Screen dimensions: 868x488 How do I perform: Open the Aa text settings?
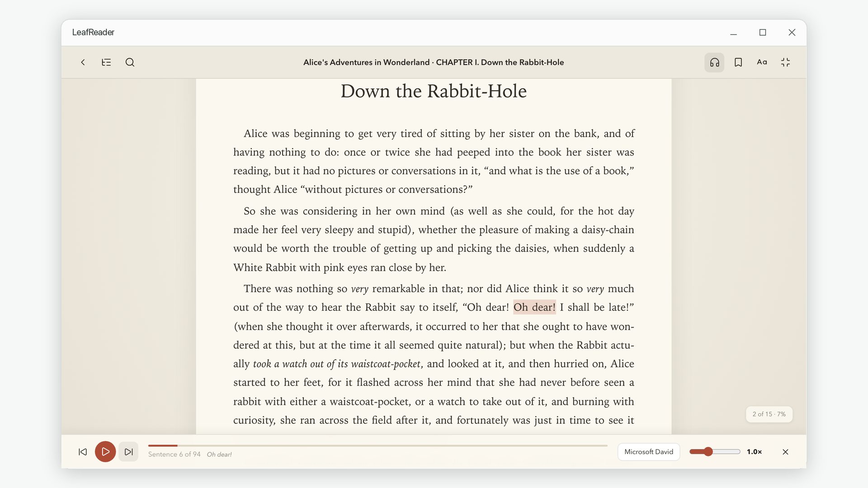coord(762,62)
